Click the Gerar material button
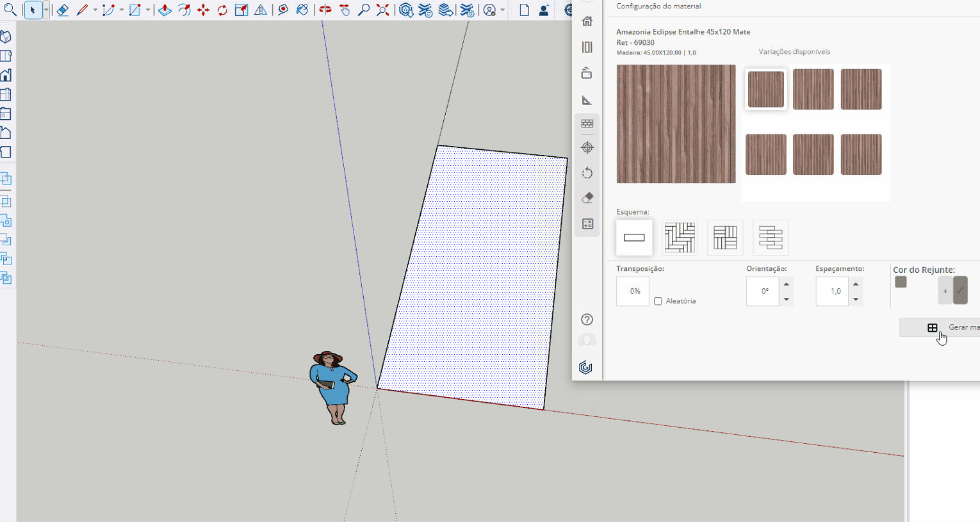980x522 pixels. click(x=948, y=327)
